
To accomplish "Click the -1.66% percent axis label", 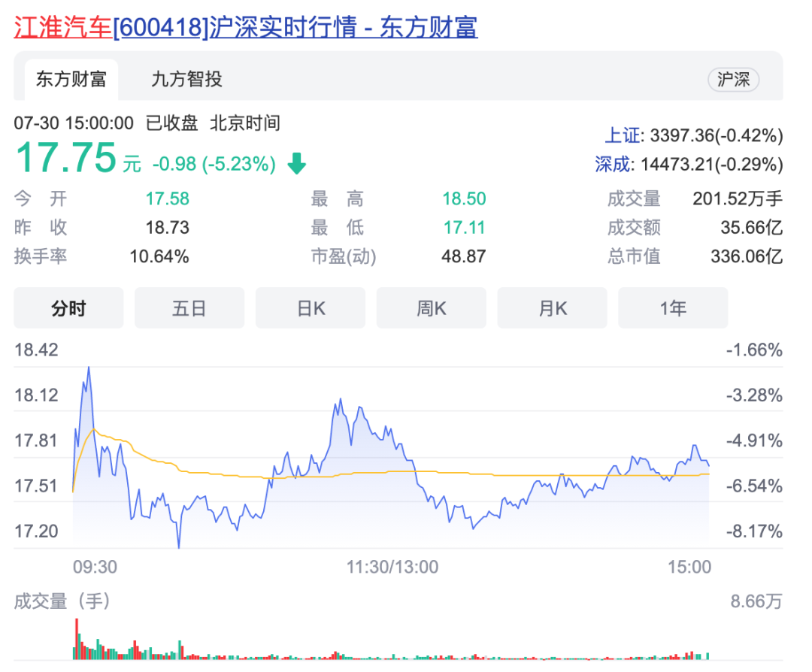I will (x=754, y=350).
